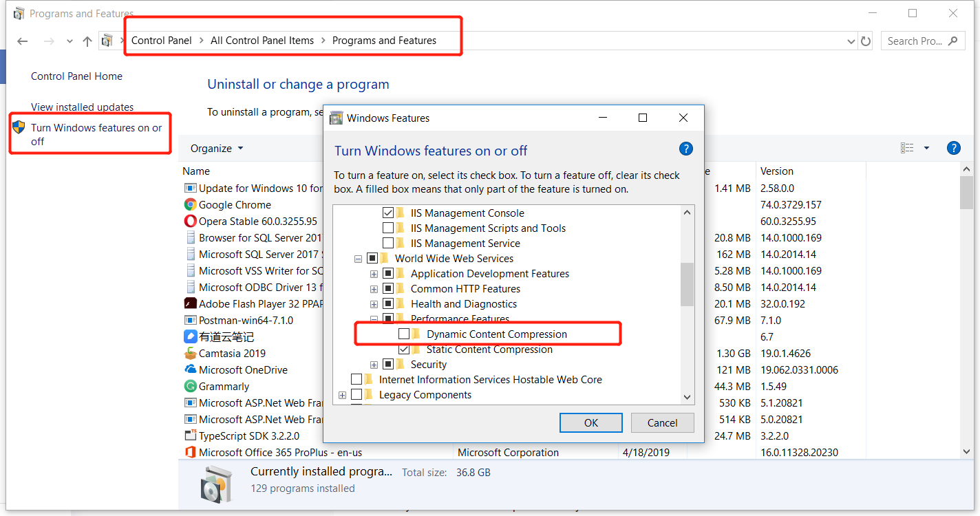980x516 pixels.
Task: Click the Microsoft OneDrive cloud icon
Action: point(191,370)
